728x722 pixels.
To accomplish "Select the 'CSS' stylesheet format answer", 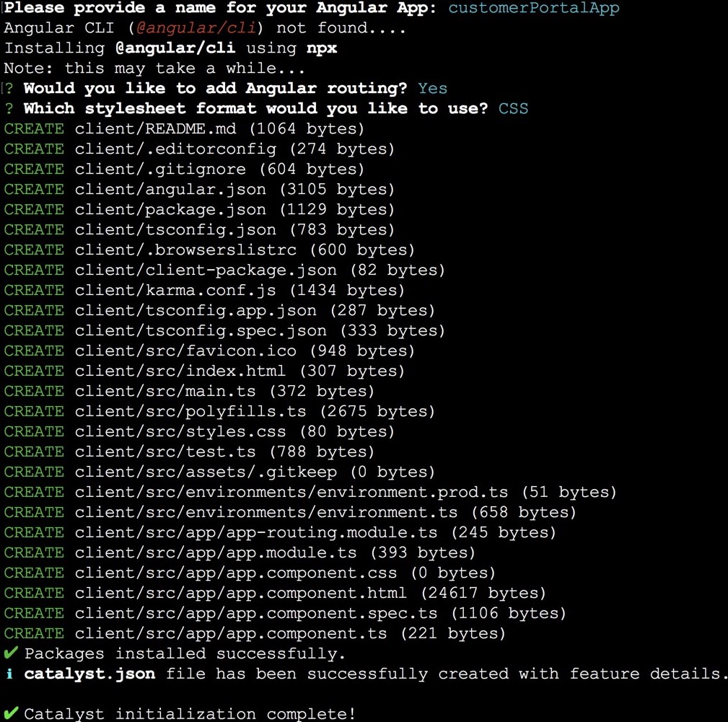I will (x=512, y=109).
